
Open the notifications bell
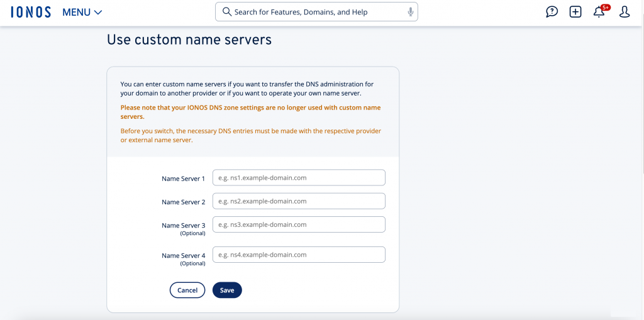599,13
